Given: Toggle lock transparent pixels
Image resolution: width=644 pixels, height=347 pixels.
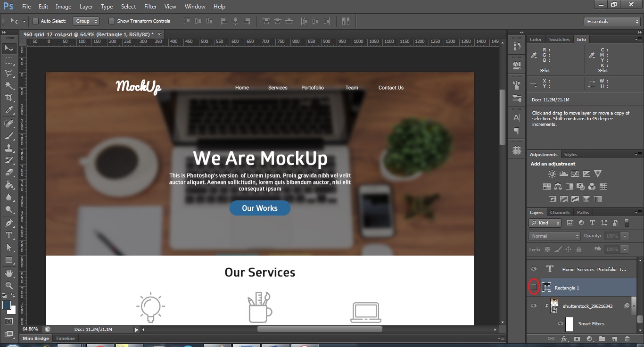Looking at the screenshot, I should pos(547,249).
